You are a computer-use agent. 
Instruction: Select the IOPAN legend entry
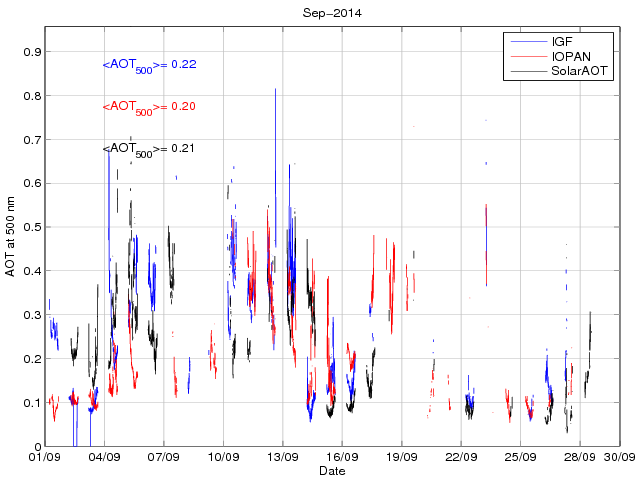tap(570, 57)
